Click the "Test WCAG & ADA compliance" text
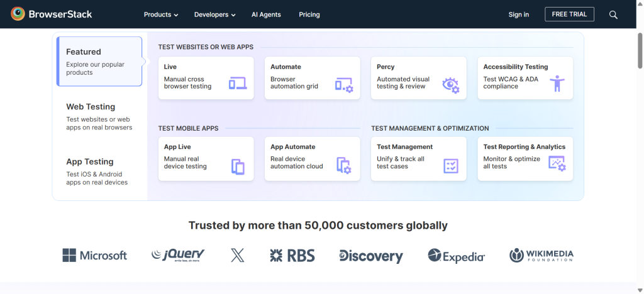The height and width of the screenshot is (294, 644). 511,83
